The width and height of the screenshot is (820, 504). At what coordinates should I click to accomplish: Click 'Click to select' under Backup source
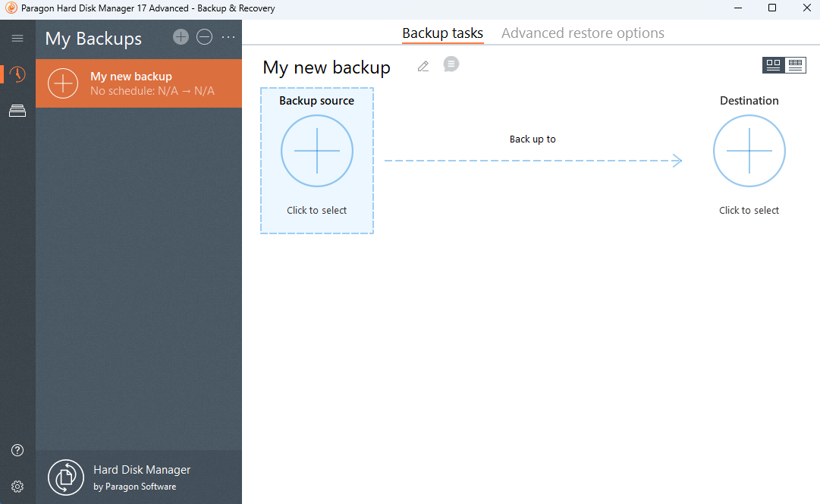pos(317,211)
